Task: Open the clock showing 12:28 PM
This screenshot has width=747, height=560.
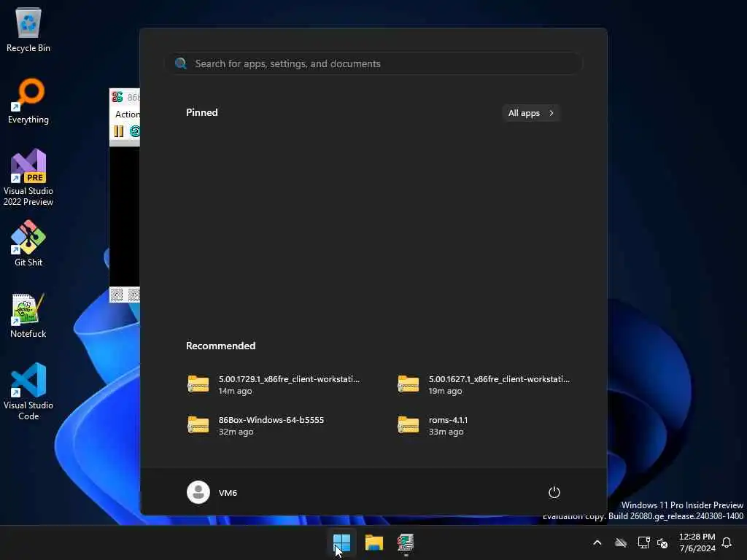Action: [x=697, y=542]
